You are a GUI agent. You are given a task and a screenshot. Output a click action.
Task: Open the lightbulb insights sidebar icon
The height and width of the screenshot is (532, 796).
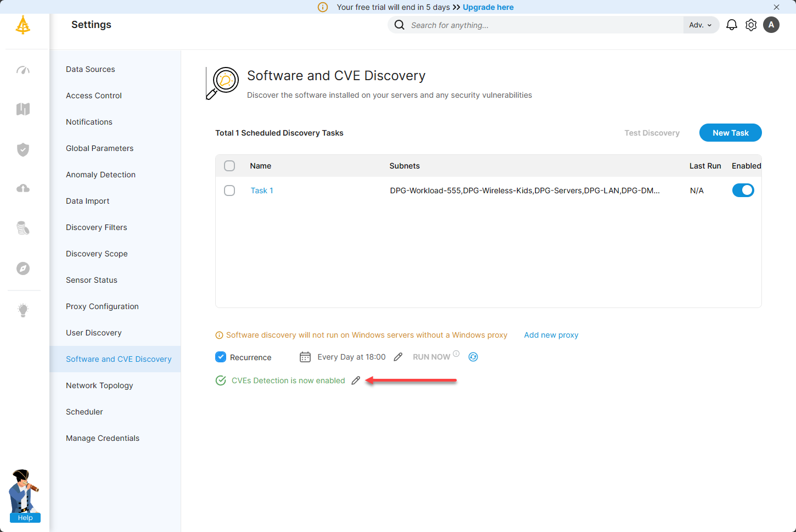[23, 310]
